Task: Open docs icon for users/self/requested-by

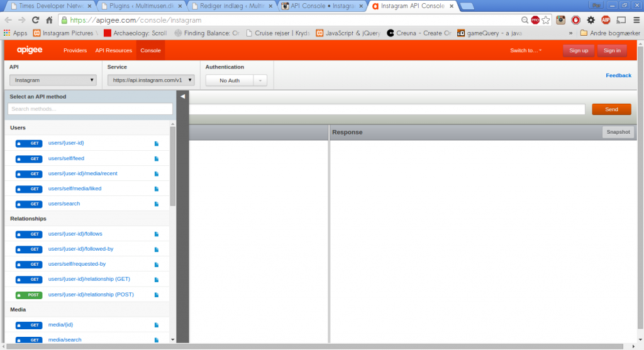Action: (x=157, y=265)
